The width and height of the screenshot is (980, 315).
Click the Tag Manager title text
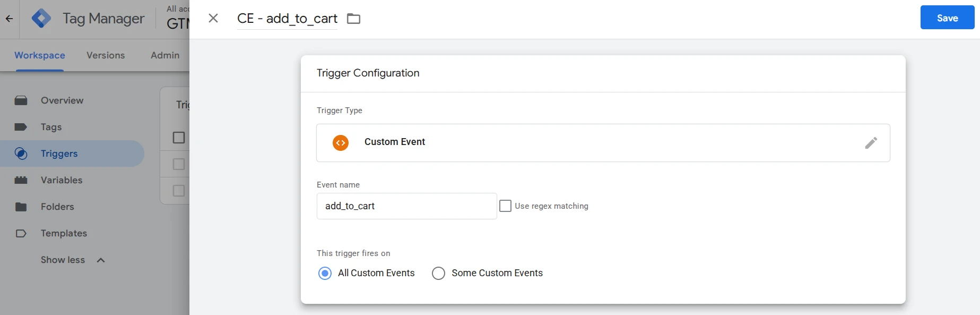point(103,19)
